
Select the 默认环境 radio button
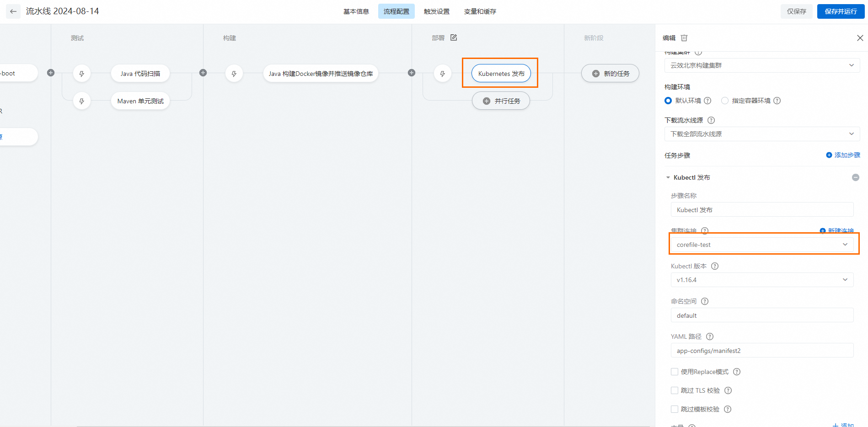tap(668, 101)
